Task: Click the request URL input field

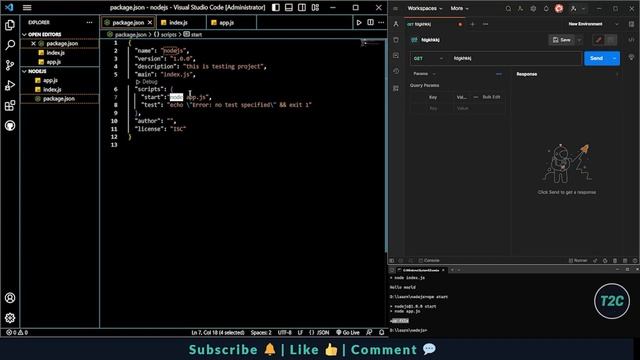Action: click(x=515, y=58)
